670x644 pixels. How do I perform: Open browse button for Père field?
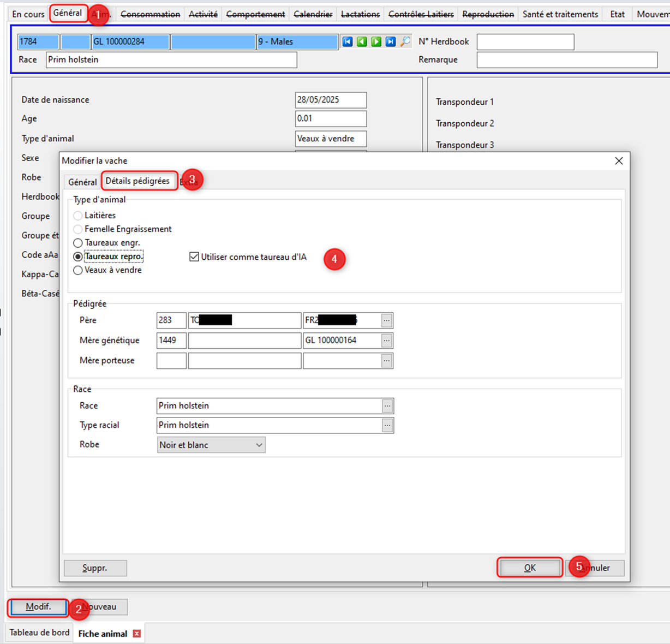tap(387, 321)
